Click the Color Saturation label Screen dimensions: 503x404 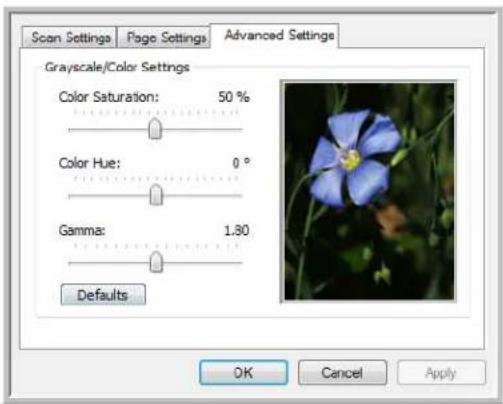coord(109,97)
